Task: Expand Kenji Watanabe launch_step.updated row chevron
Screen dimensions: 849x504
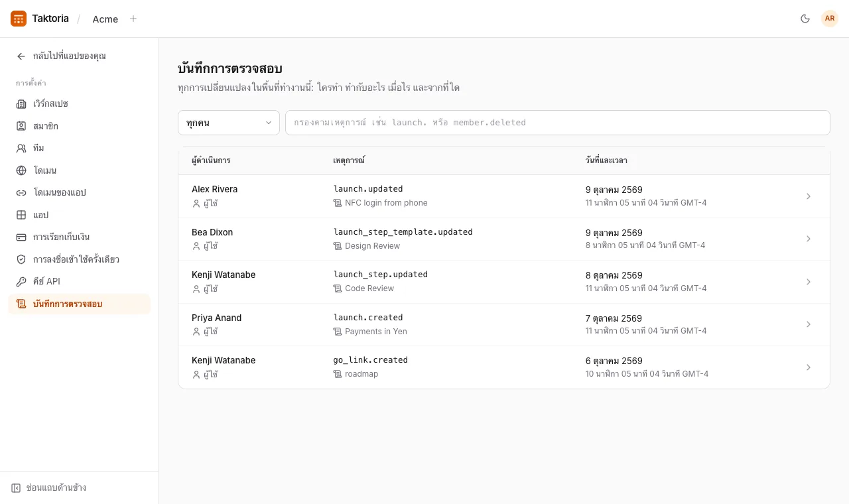Action: 809,282
